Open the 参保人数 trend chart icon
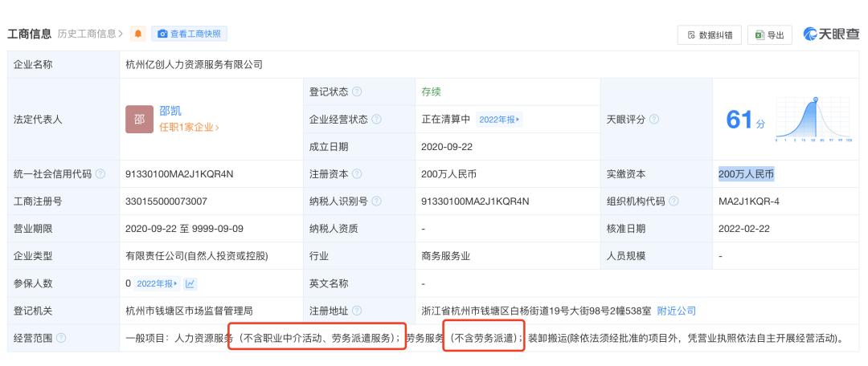The image size is (868, 366). [x=190, y=283]
